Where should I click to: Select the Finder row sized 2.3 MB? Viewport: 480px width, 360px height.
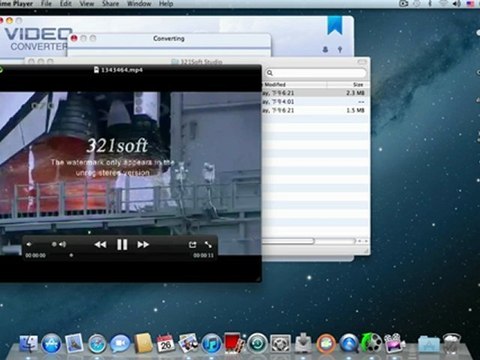tap(315, 93)
